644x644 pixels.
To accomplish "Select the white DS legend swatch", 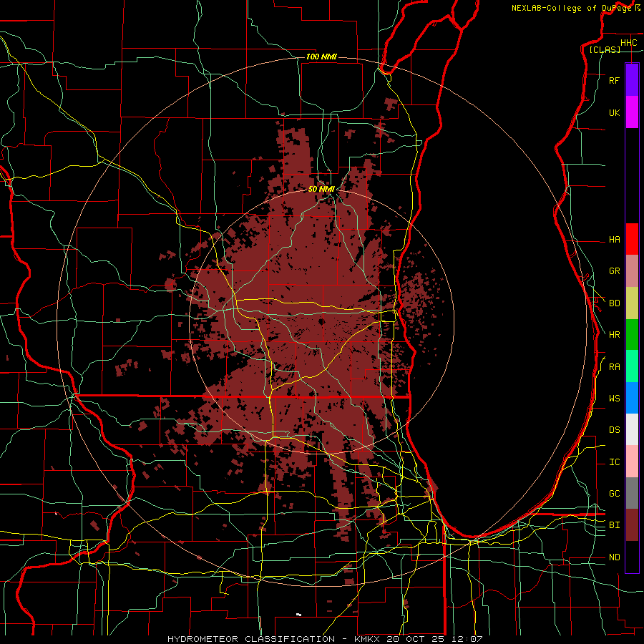I will (x=632, y=429).
